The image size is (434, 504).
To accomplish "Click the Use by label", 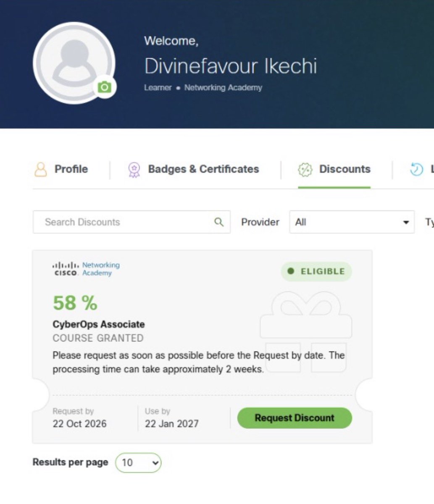I will click(x=158, y=411).
